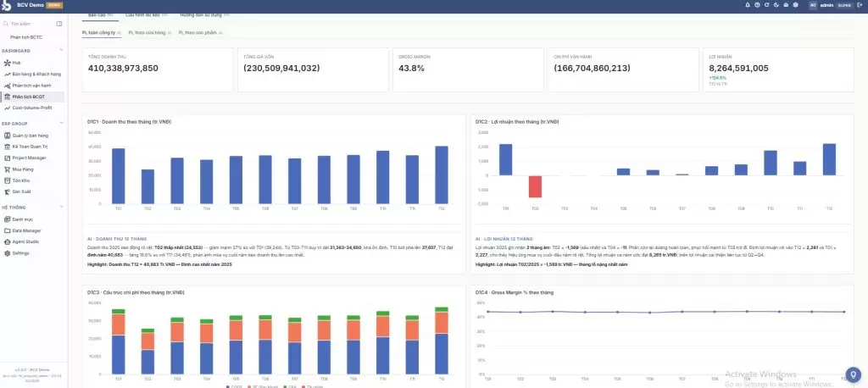Collapse sidebar with the panel toggle icon
This screenshot has width=868, height=388.
(59, 24)
